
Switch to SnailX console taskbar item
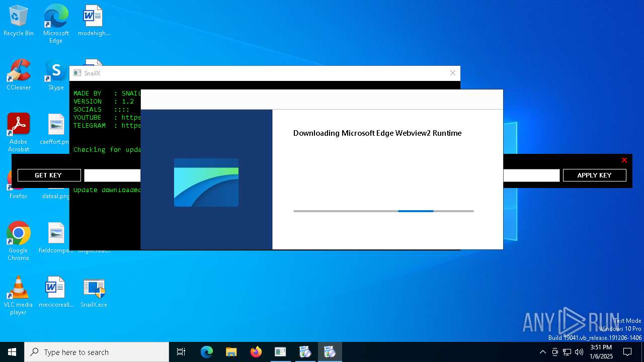(280, 352)
